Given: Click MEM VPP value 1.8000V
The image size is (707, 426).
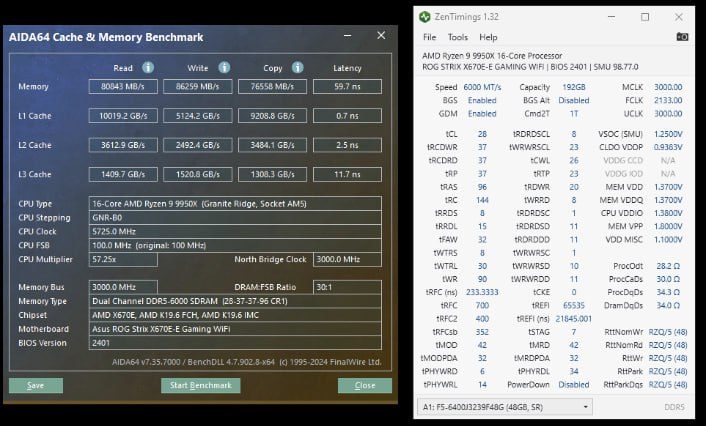Looking at the screenshot, I should (668, 226).
